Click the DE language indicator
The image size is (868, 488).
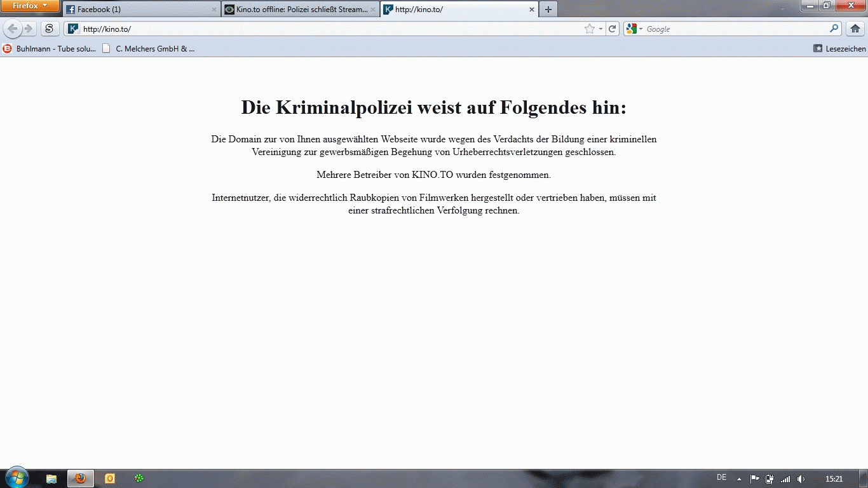click(721, 478)
